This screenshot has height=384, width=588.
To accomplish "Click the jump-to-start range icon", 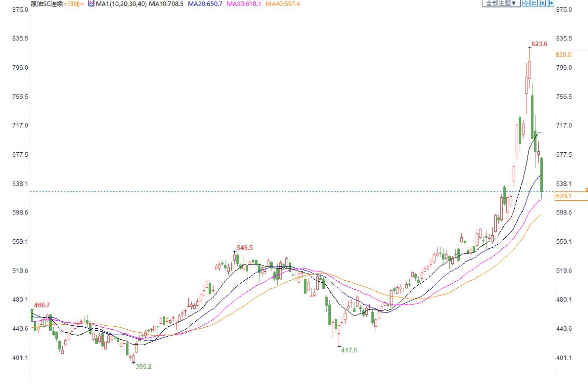I will (534, 3).
